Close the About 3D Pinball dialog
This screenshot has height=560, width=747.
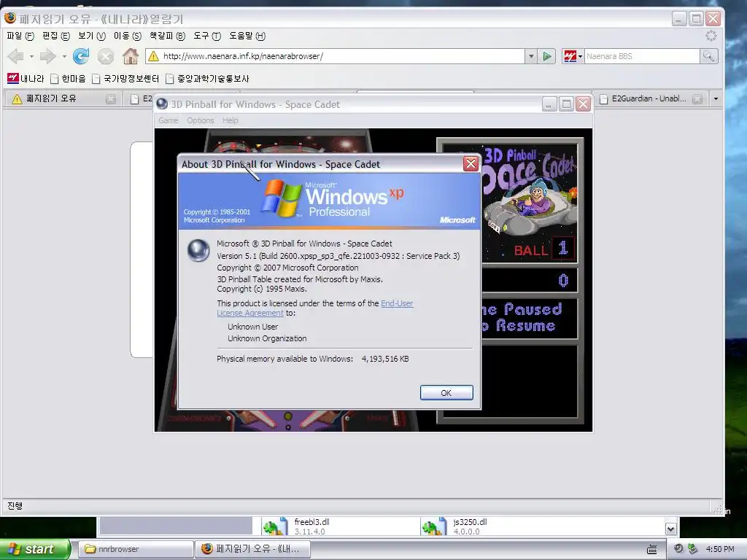point(471,164)
